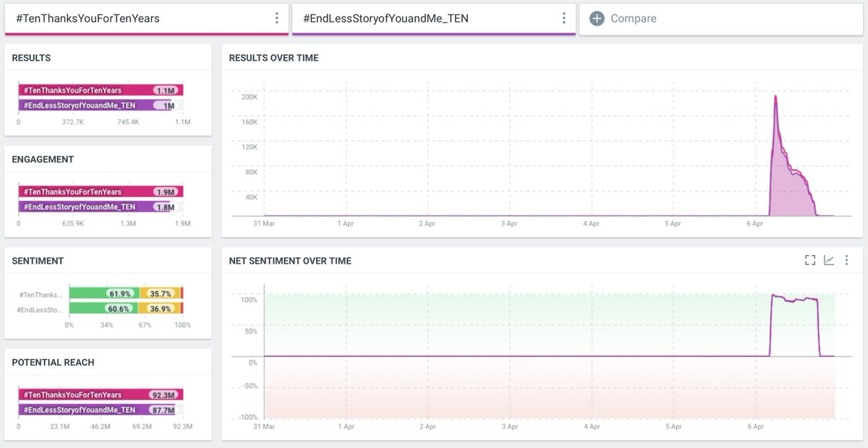Click the 1.8M engagement value label
The image size is (868, 448).
[x=164, y=207]
